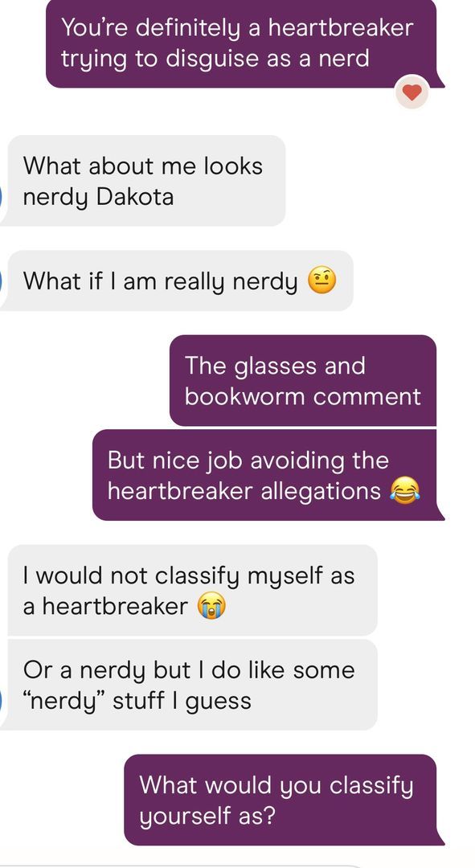Tap the word 'Dakota' in gray message
This screenshot has height=868, width=475.
coord(135,197)
